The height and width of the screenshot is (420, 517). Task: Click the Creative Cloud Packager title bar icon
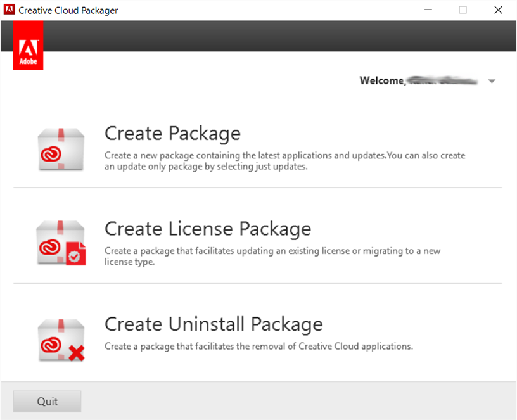click(8, 10)
